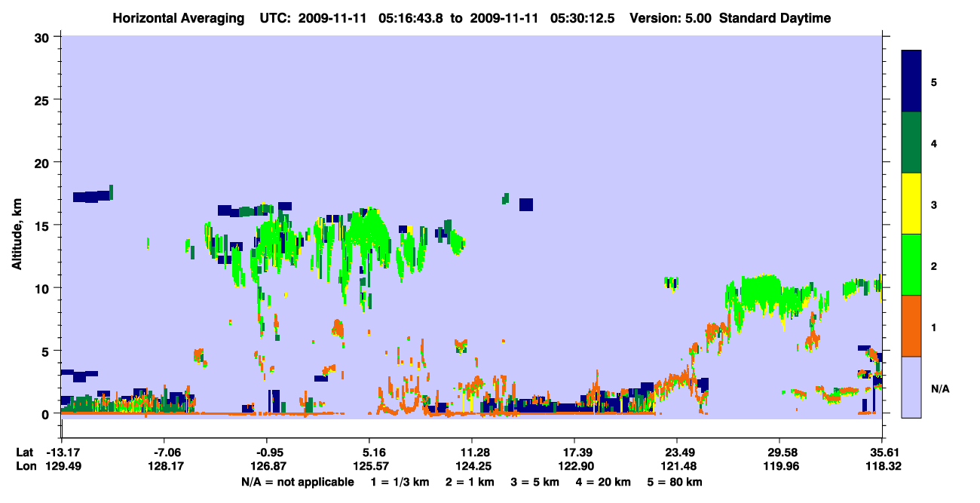Click the bright green color bar segment labeled 2
Image resolution: width=980 pixels, height=503 pixels.
click(x=911, y=265)
